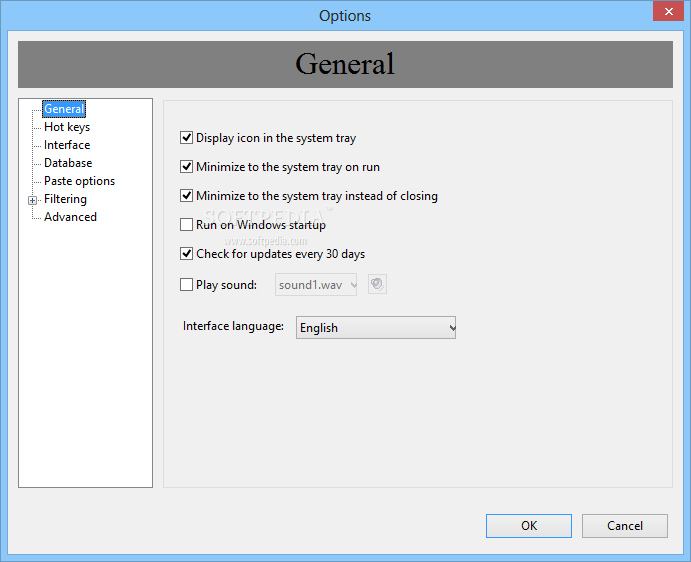691x562 pixels.
Task: Open the sound1.wav sound file dropdown
Action: pos(317,285)
